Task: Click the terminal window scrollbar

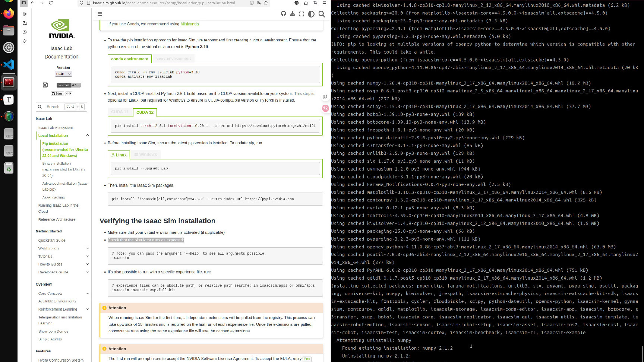Action: point(642,354)
